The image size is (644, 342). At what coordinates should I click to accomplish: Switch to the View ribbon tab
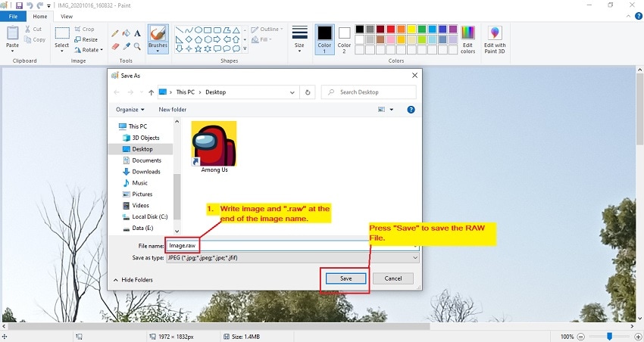click(67, 17)
